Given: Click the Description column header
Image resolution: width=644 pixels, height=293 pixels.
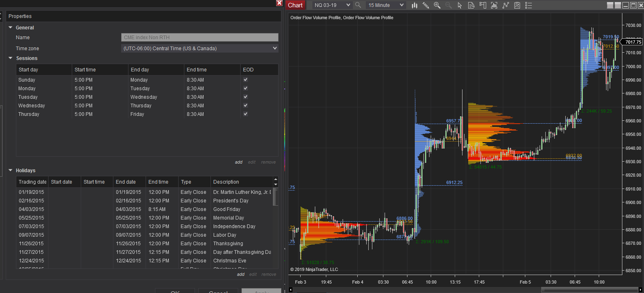Looking at the screenshot, I should point(241,182).
